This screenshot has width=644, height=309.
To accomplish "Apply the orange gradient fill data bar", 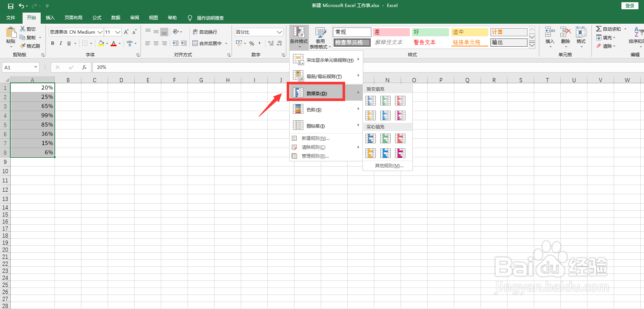I will click(371, 115).
